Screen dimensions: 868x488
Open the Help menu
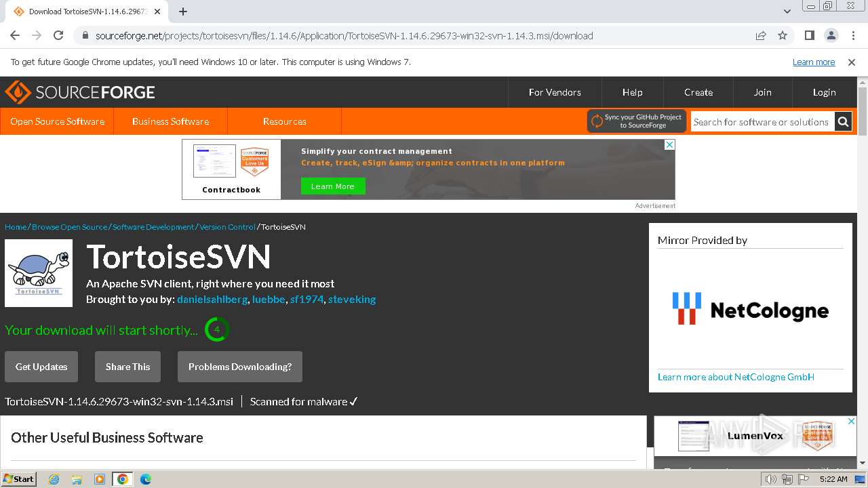(633, 92)
